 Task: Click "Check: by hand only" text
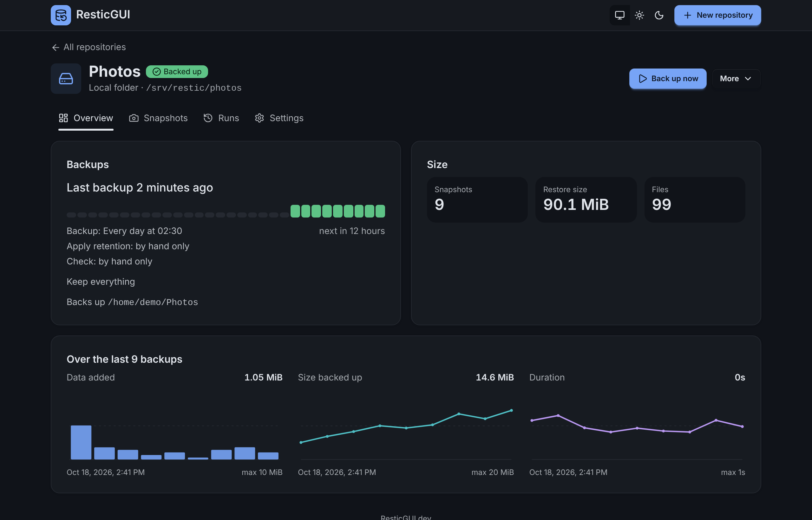[109, 261]
